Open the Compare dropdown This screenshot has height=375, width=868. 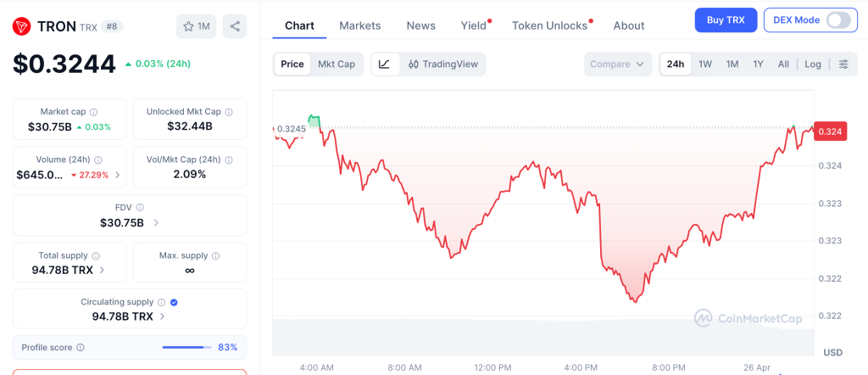(x=618, y=64)
